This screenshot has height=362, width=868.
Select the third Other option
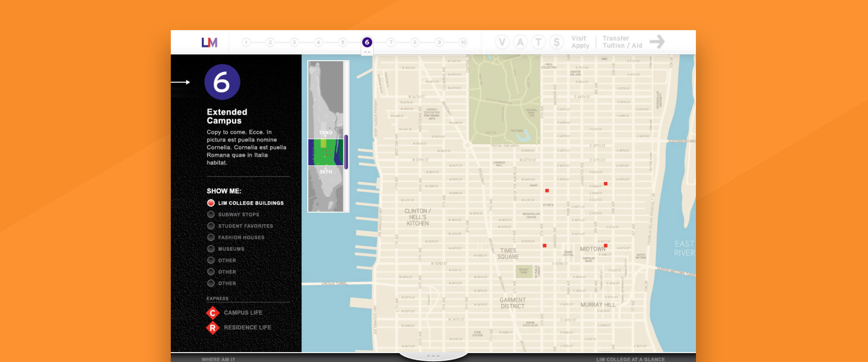[x=222, y=283]
